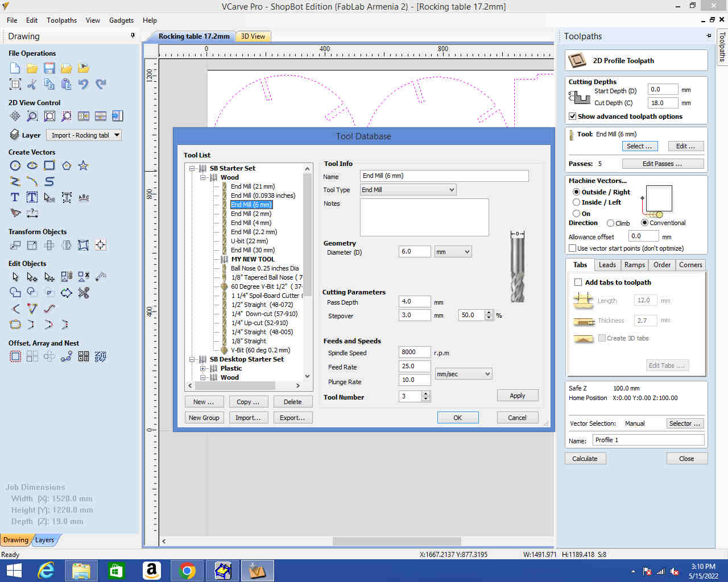The height and width of the screenshot is (582, 728).
Task: Click the Save file floppy icon
Action: point(49,68)
